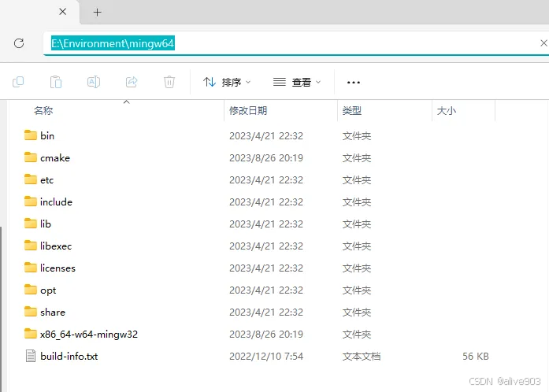
Task: Select the build-info.txt document icon
Action: tap(31, 356)
